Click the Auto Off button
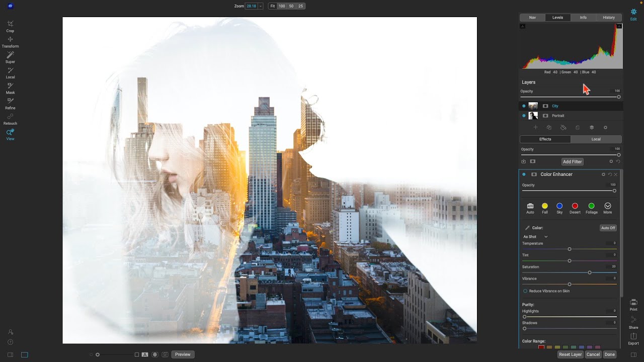The image size is (644, 362). pos(608,228)
